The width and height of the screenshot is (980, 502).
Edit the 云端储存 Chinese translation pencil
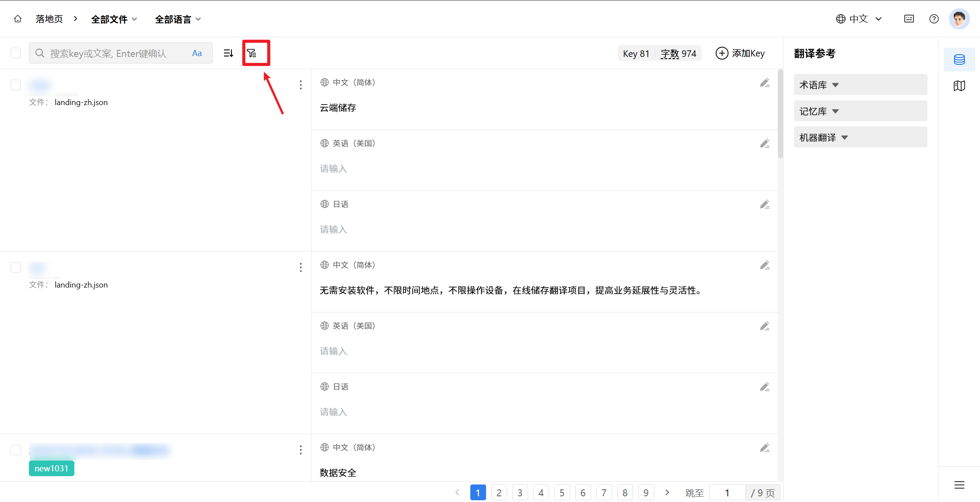pyautogui.click(x=764, y=83)
